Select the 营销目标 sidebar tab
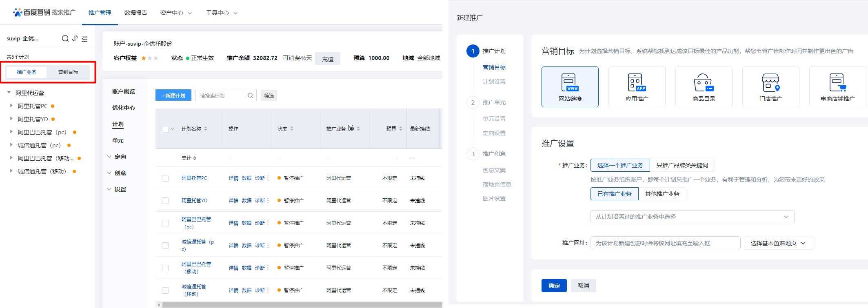This screenshot has height=308, width=868. pos(68,72)
